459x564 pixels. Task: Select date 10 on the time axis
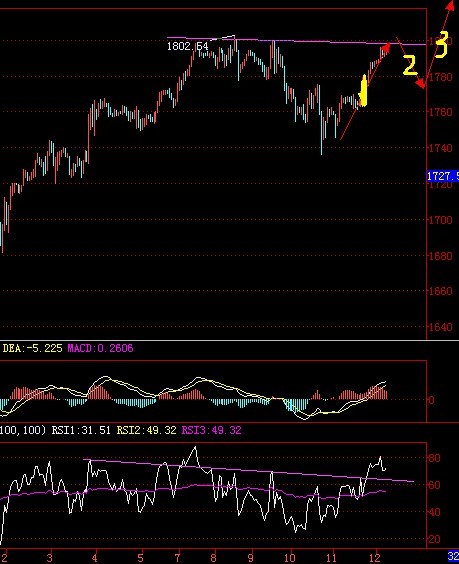(x=290, y=558)
